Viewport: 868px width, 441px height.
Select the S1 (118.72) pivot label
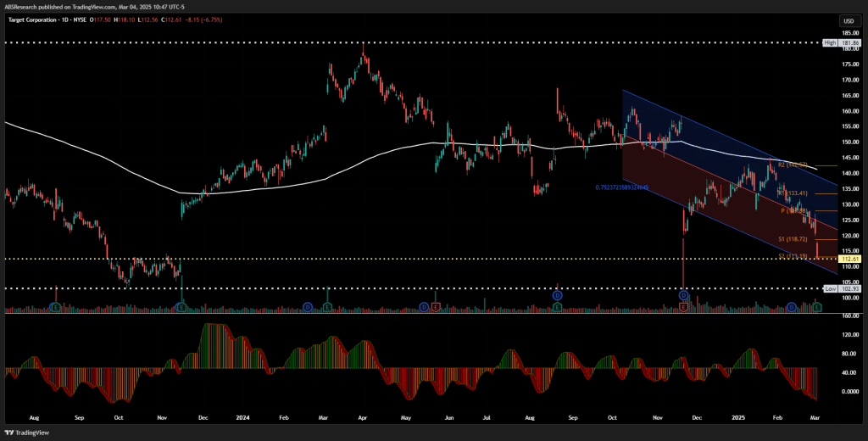(x=793, y=239)
